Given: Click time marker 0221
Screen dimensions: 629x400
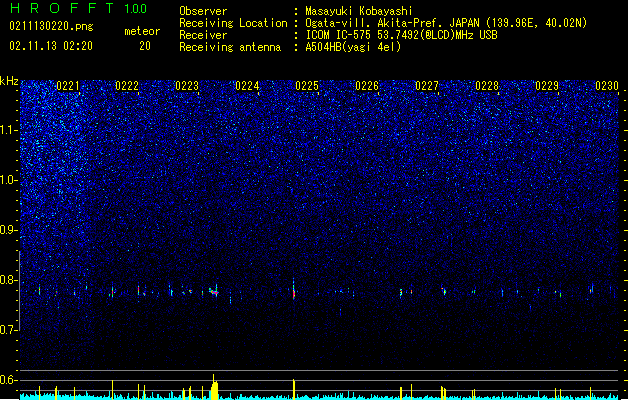Looking at the screenshot, I should point(68,86).
